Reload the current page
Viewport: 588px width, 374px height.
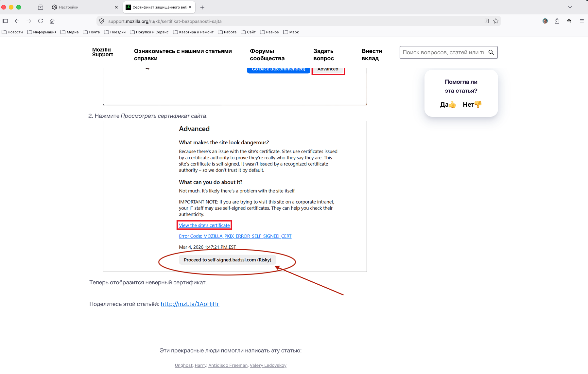pos(41,21)
